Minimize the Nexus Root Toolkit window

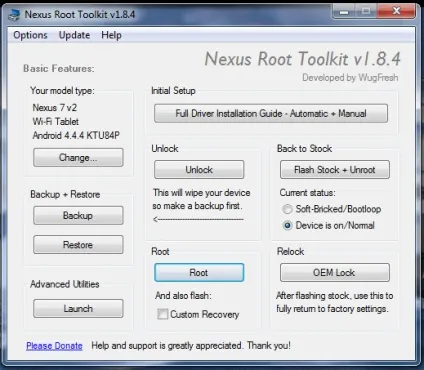(x=344, y=12)
